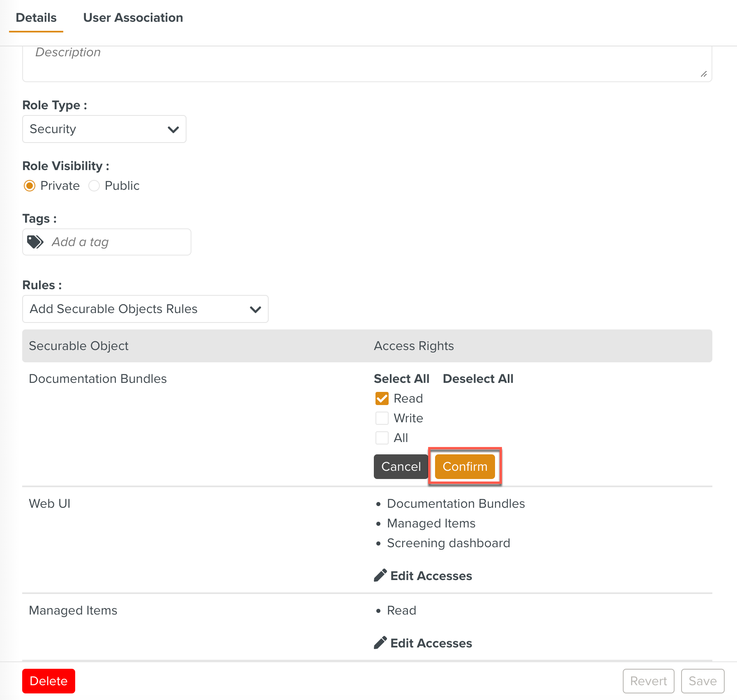Select the Private visibility radio button
This screenshot has height=700, width=737.
30,186
